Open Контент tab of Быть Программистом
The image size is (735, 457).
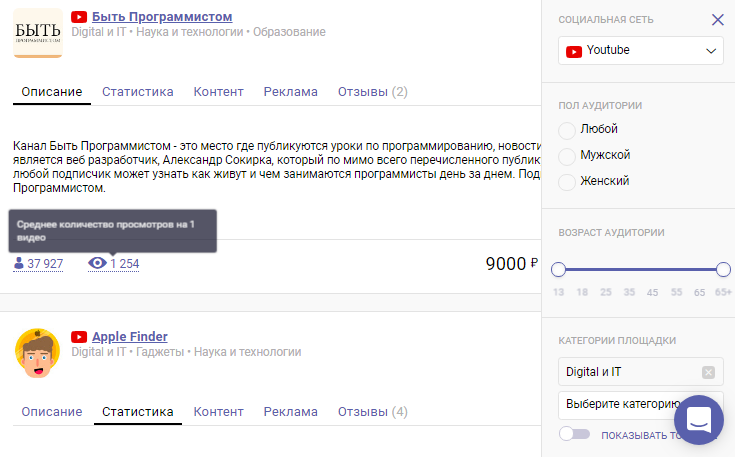tap(218, 92)
